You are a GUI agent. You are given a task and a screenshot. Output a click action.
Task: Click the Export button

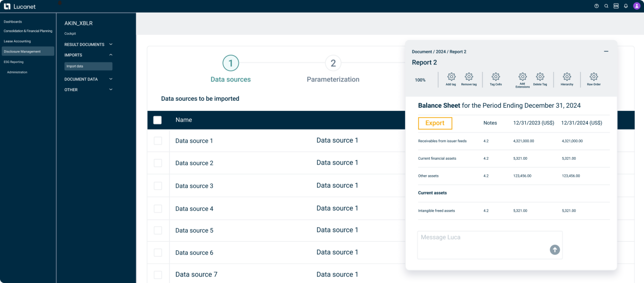pos(435,123)
